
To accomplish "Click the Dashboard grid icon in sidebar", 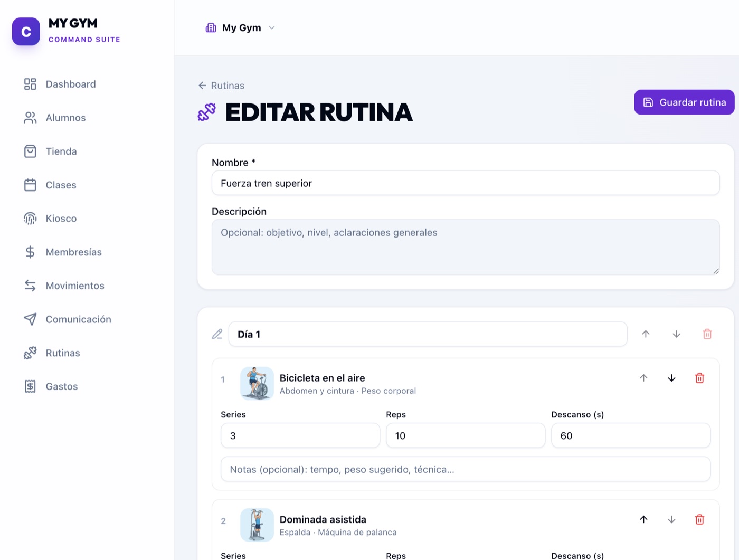I will [30, 84].
